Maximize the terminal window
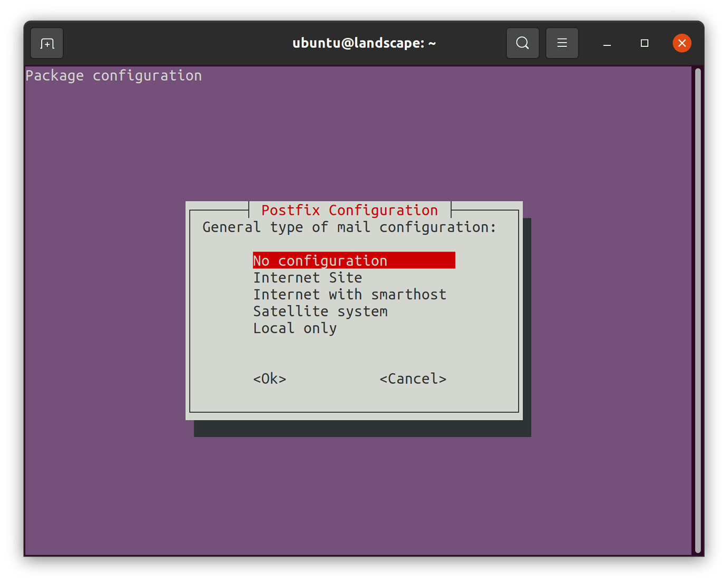The width and height of the screenshot is (728, 583). [644, 43]
